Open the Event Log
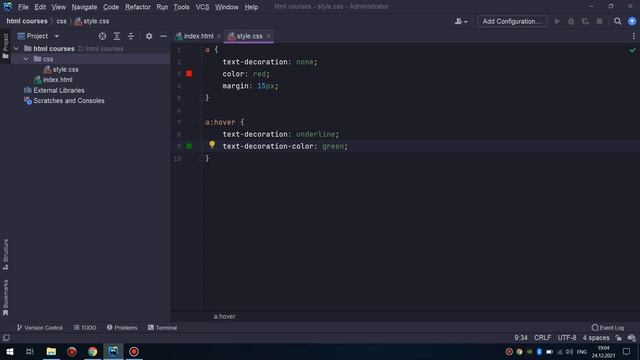Viewport: 640px width, 360px height. click(x=608, y=328)
